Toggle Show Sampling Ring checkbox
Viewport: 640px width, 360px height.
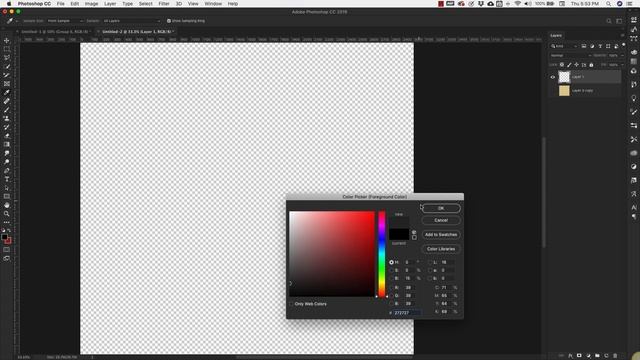pyautogui.click(x=169, y=21)
